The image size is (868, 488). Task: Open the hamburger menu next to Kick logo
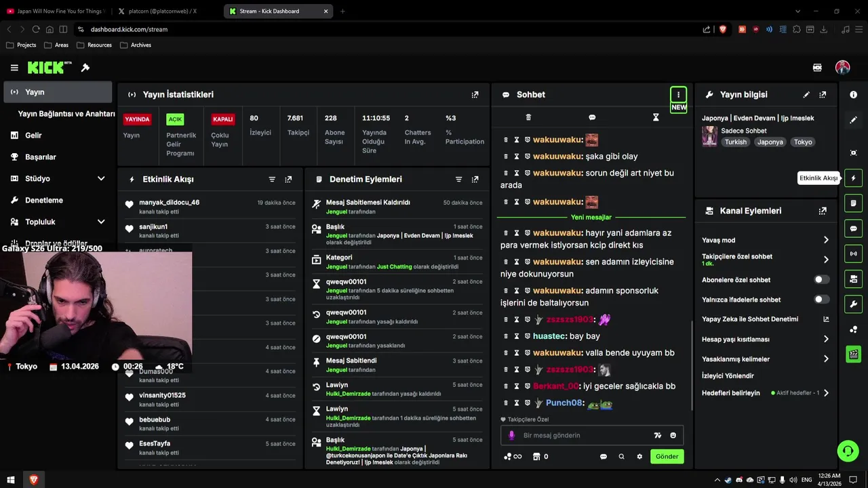click(x=14, y=68)
